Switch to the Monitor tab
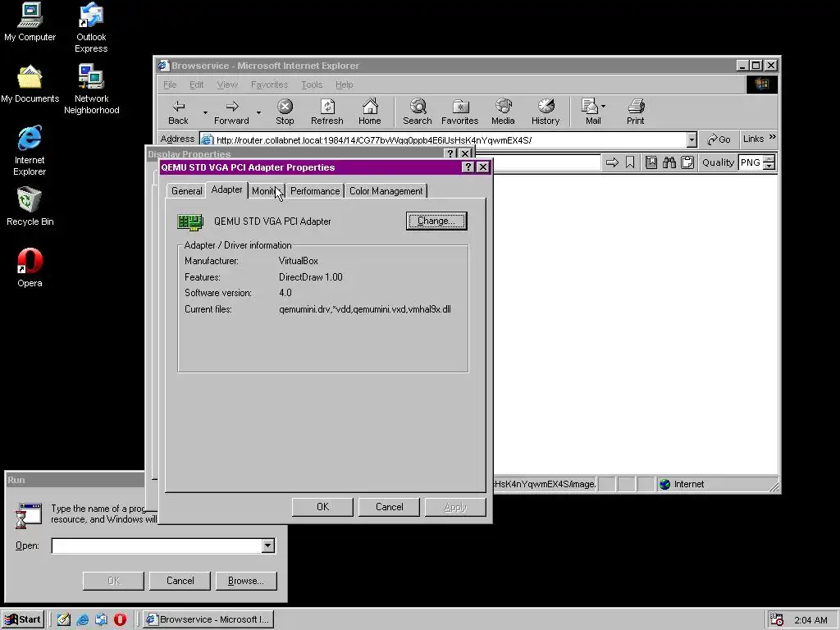Image resolution: width=840 pixels, height=630 pixels. click(266, 191)
